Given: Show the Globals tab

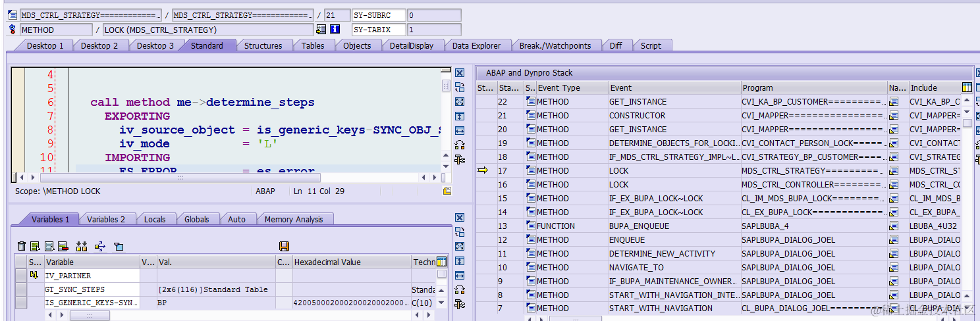Looking at the screenshot, I should click(196, 219).
